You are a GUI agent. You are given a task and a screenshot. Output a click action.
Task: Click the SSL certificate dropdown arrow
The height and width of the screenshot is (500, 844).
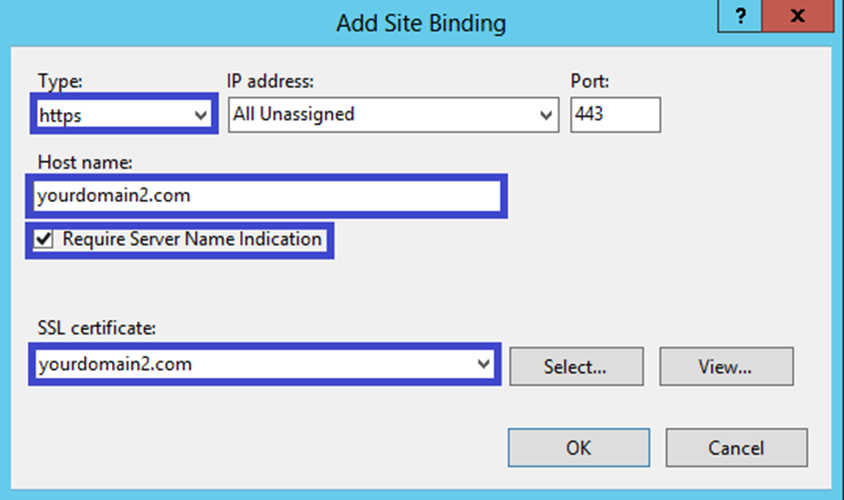[484, 365]
